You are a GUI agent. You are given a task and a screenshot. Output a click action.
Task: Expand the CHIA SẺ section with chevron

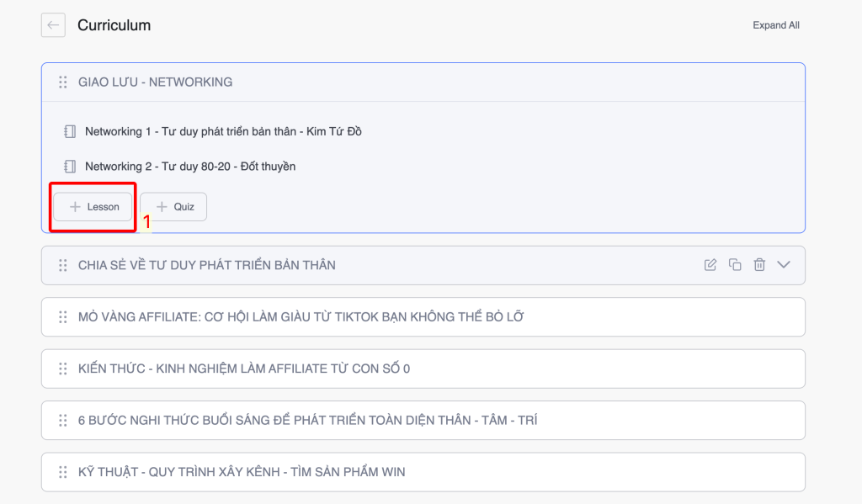click(x=784, y=265)
